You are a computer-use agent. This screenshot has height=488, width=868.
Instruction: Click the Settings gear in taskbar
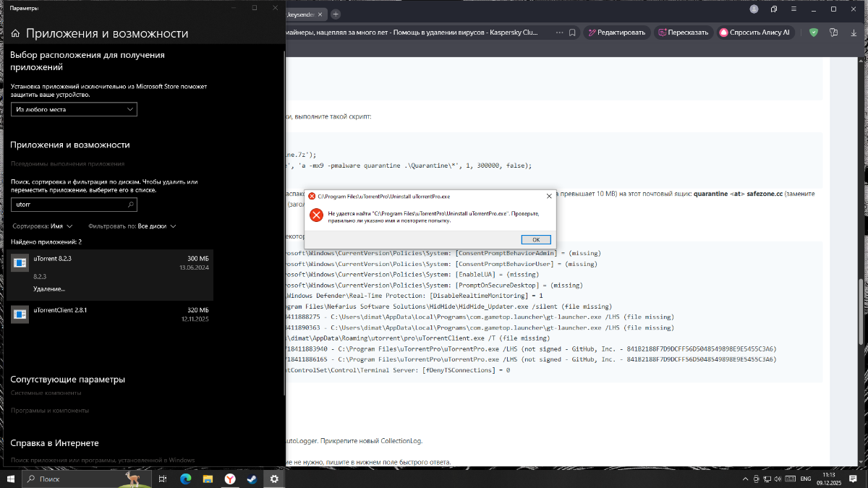coord(274,479)
